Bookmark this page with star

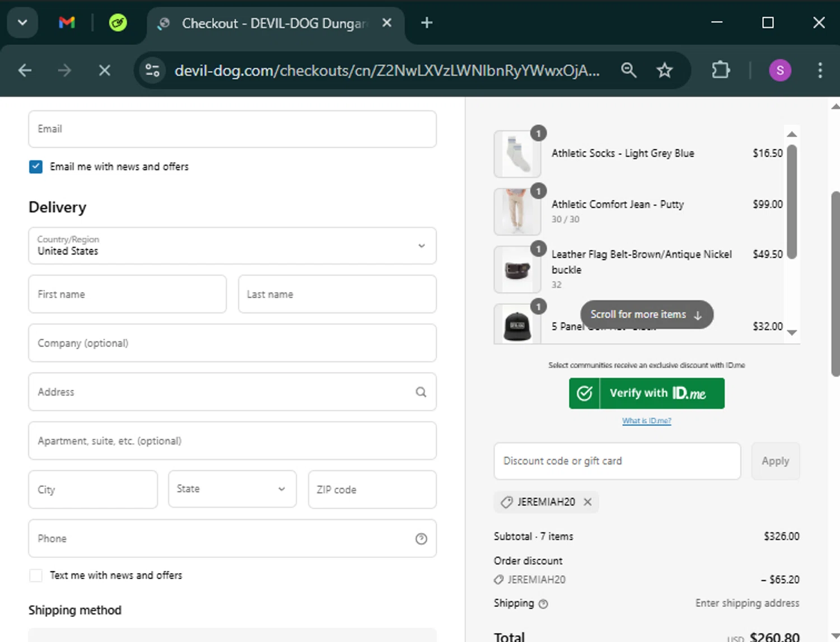click(x=665, y=70)
